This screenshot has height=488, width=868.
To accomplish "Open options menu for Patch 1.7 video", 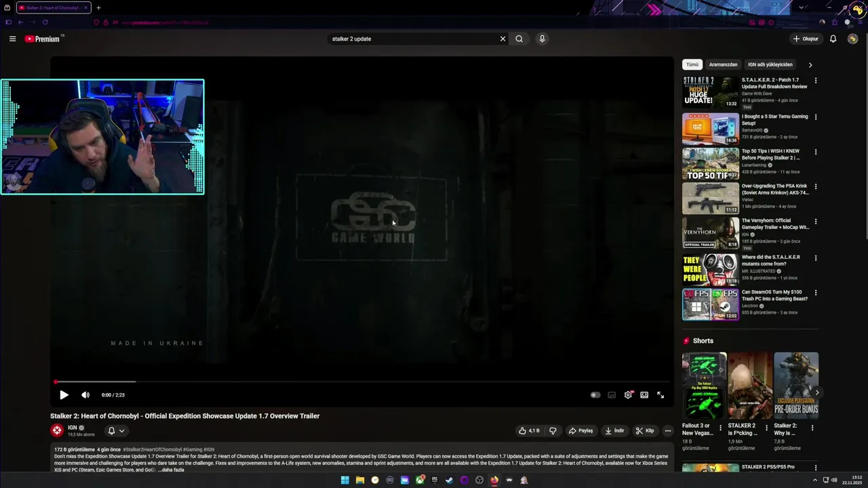I will [816, 81].
